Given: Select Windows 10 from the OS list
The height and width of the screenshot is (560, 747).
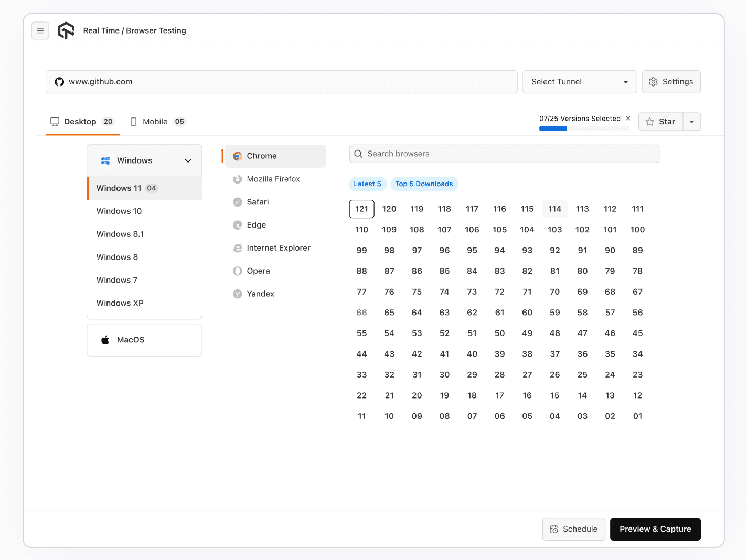Looking at the screenshot, I should (x=119, y=211).
